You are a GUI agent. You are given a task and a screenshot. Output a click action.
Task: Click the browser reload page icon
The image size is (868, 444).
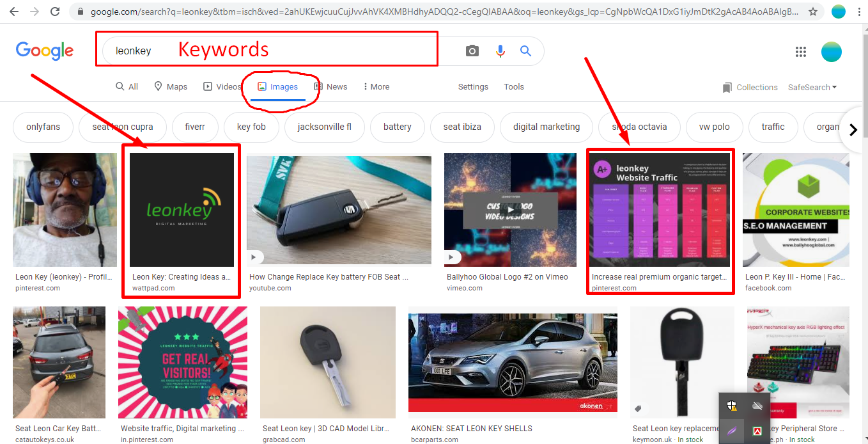click(x=55, y=12)
